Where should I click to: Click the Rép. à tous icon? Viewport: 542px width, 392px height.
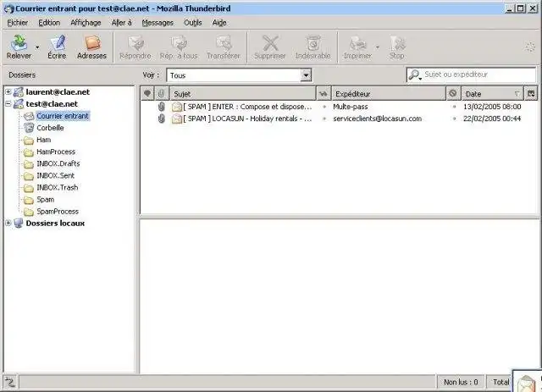click(179, 47)
